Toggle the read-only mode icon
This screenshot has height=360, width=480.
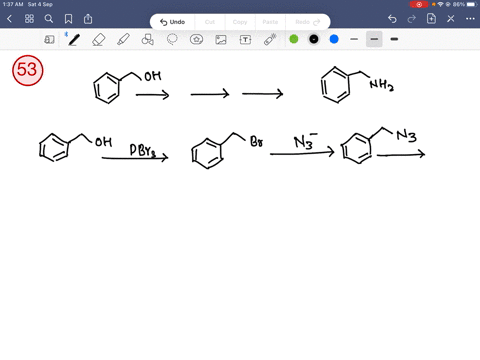pyautogui.click(x=49, y=40)
